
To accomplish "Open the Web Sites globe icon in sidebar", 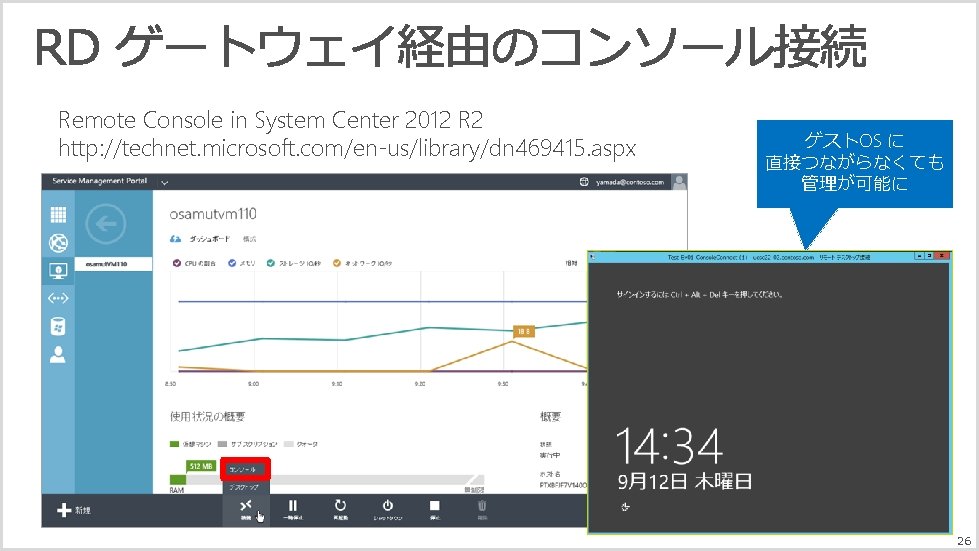I will pos(58,243).
